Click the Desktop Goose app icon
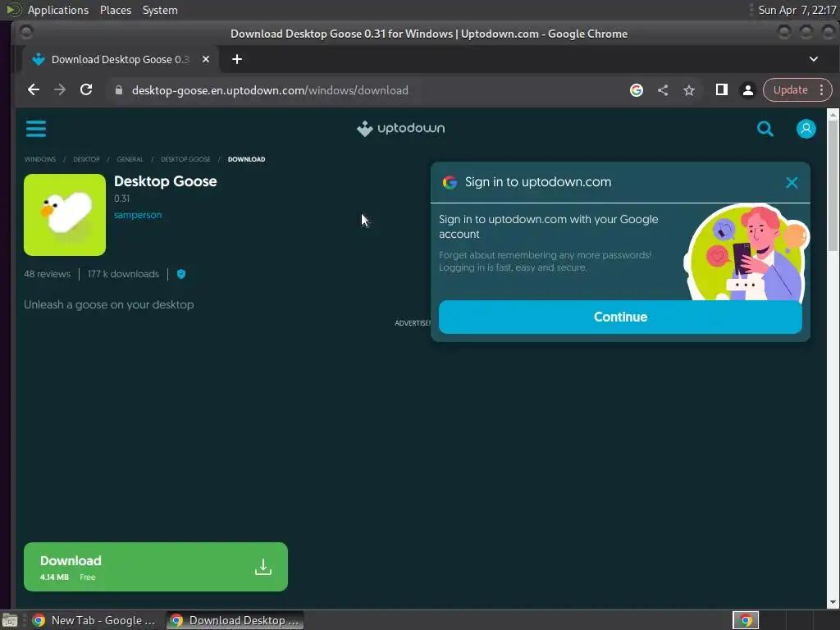 [65, 214]
